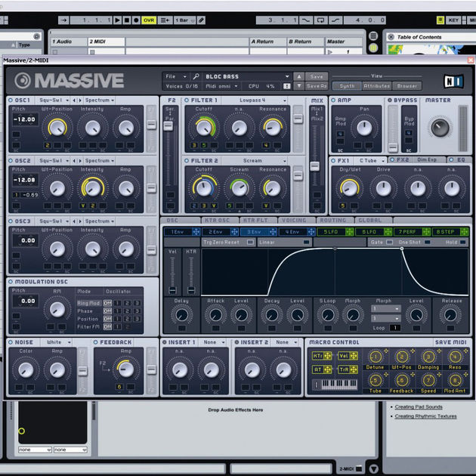Click the F2 Ser/Par routing fader

(x=168, y=126)
